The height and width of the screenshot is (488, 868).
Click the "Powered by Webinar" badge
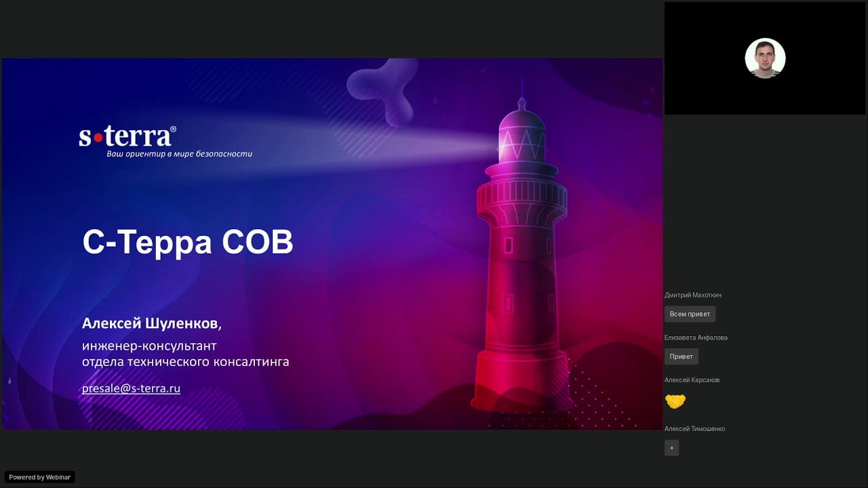pyautogui.click(x=39, y=477)
